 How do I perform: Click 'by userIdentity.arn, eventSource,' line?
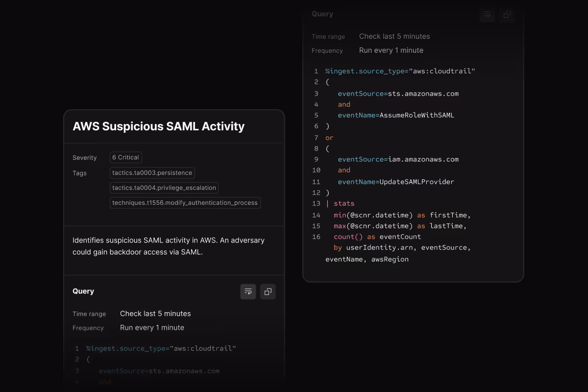coord(402,247)
